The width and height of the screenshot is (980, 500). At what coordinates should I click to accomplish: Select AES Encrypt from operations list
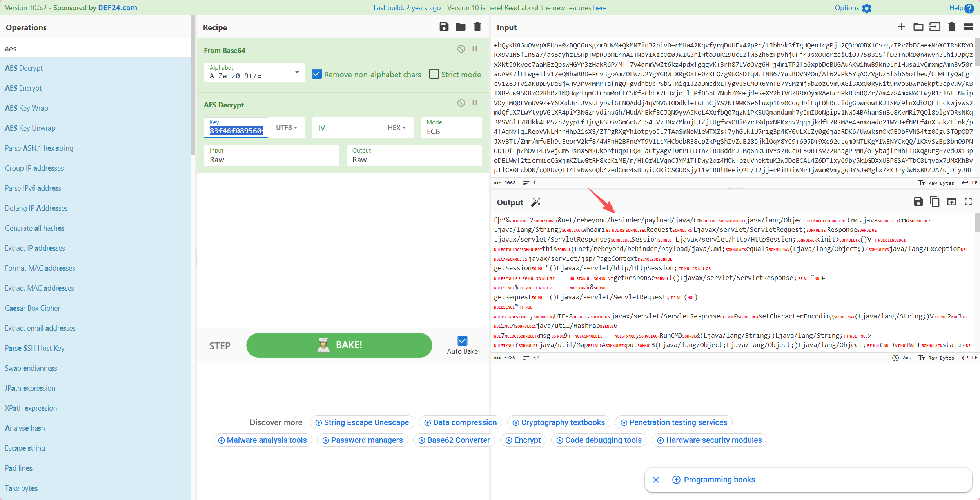click(24, 88)
